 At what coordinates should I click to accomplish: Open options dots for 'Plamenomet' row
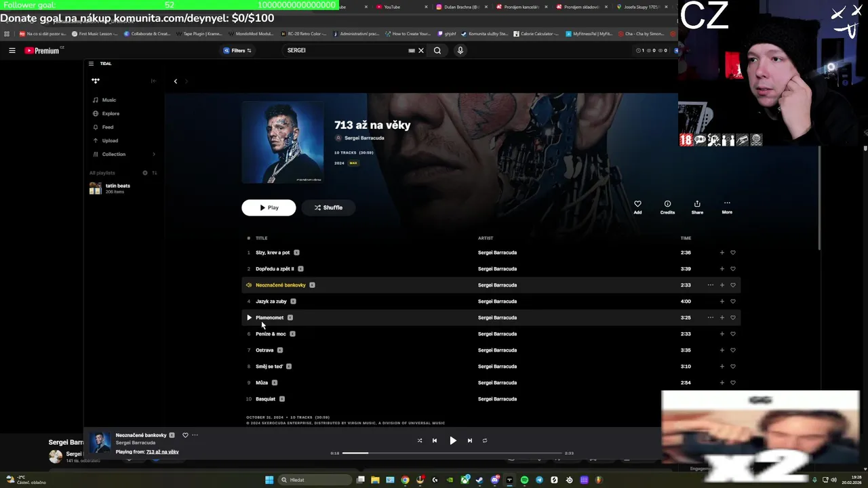point(710,317)
